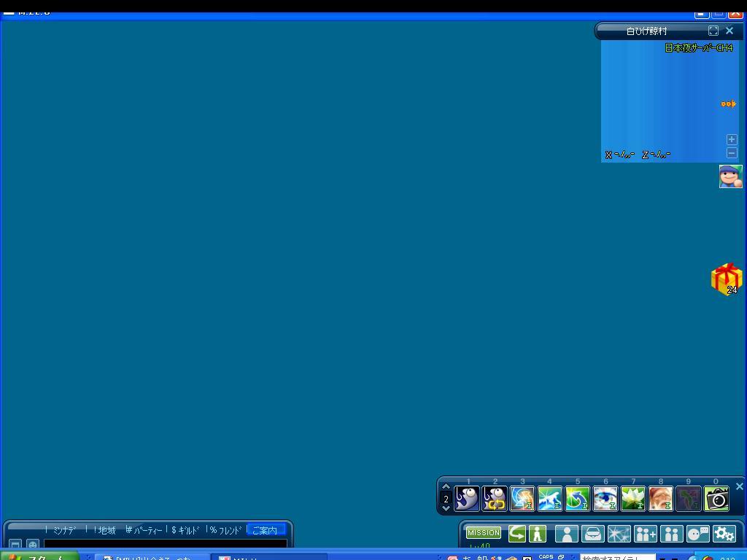Open the gift box with 24
Viewport: 747px width, 560px height.
726,279
